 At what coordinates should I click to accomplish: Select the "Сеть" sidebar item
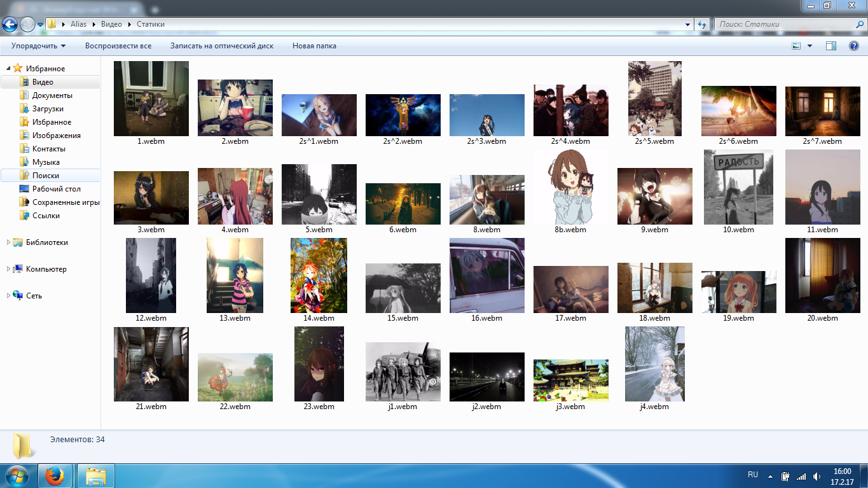pyautogui.click(x=34, y=296)
